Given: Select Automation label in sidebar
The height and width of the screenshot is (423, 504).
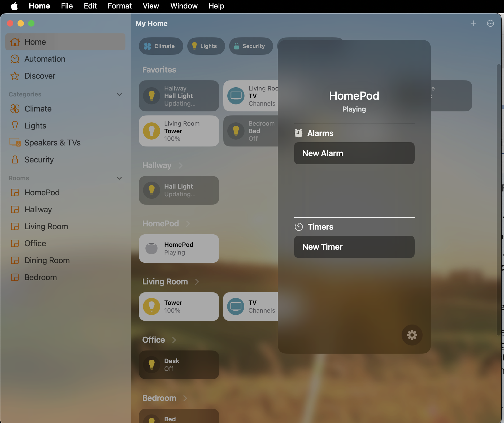Looking at the screenshot, I should coord(45,59).
